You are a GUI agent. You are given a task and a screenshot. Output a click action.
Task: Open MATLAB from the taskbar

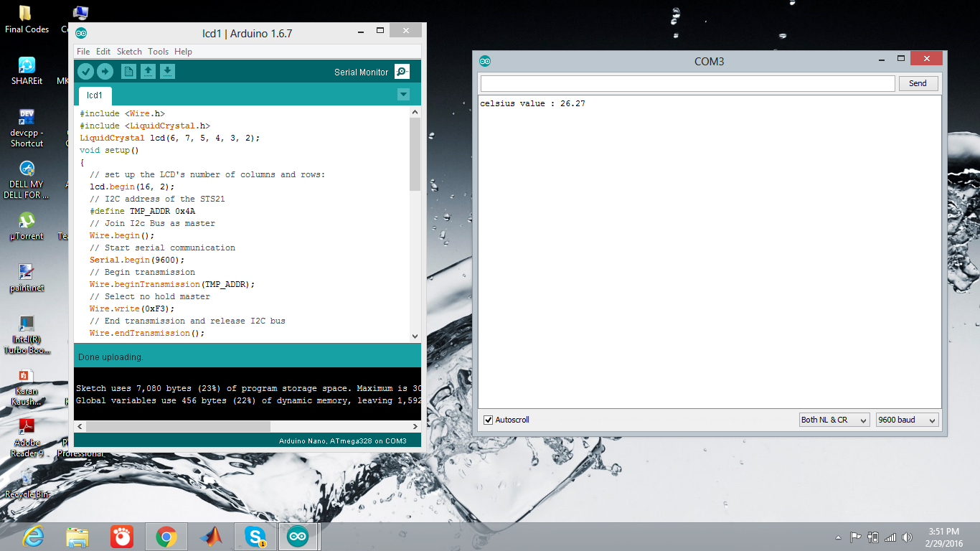click(x=211, y=537)
